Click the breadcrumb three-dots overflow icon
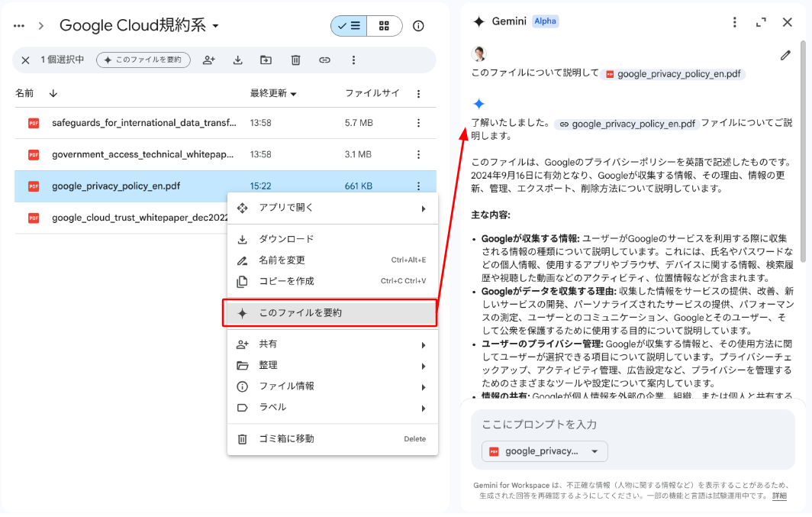Viewport: 812px width, 517px height. [19, 25]
